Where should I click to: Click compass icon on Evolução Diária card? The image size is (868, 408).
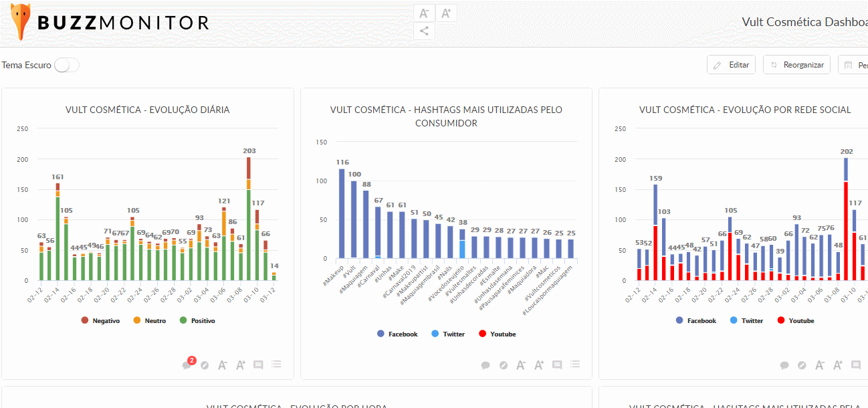click(x=205, y=365)
